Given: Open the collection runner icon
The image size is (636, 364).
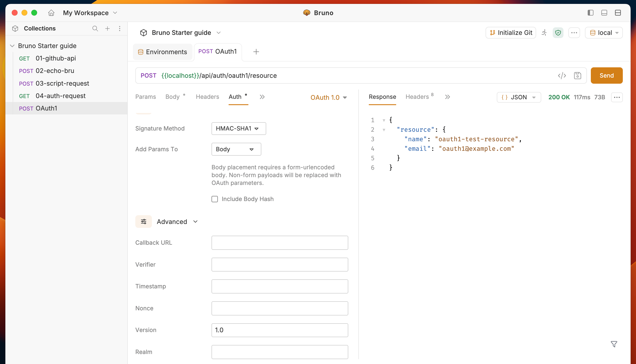Looking at the screenshot, I should [544, 33].
